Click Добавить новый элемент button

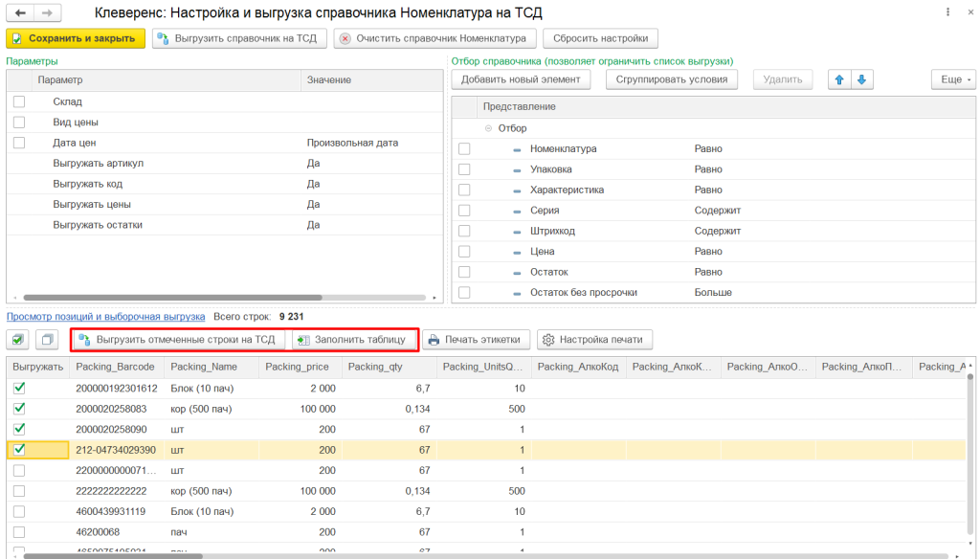tap(522, 79)
